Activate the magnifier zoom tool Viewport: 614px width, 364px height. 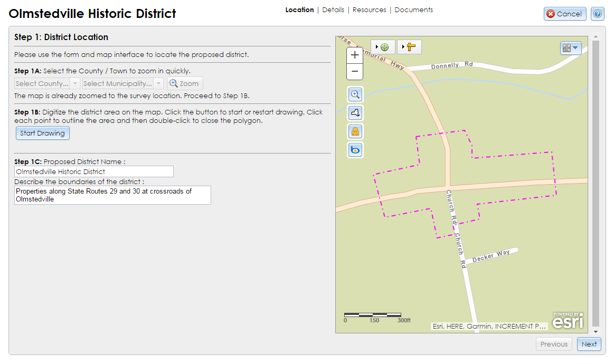[x=354, y=94]
